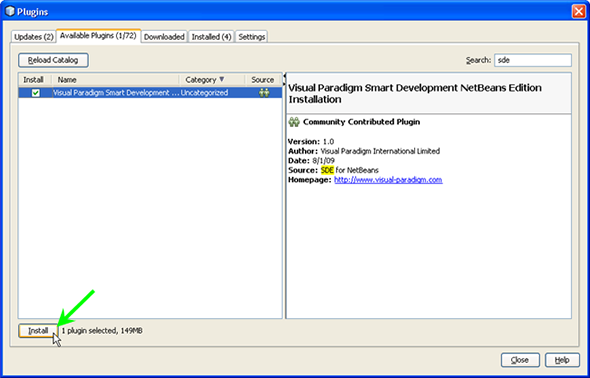Reload the plugin catalog
This screenshot has height=378, width=590.
coord(53,60)
